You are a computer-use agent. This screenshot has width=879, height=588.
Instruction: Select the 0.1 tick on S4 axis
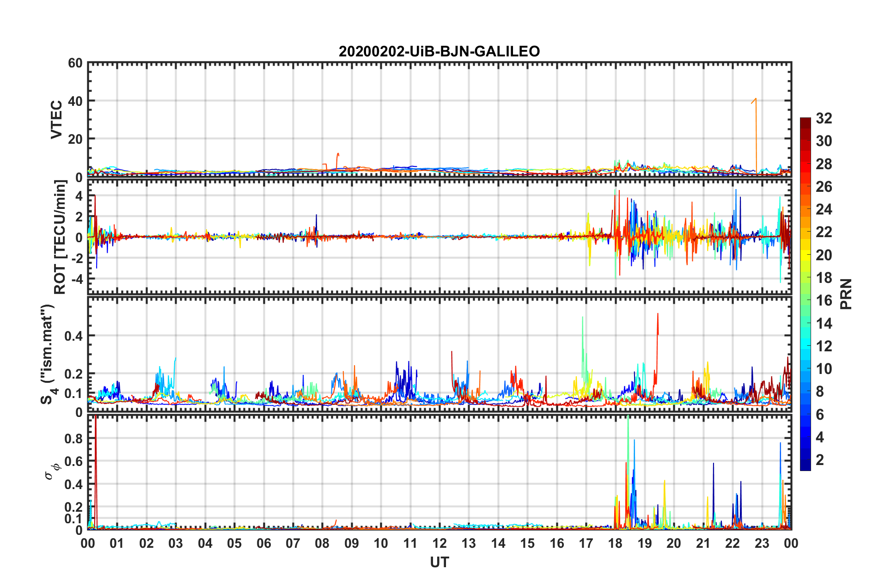coord(74,393)
